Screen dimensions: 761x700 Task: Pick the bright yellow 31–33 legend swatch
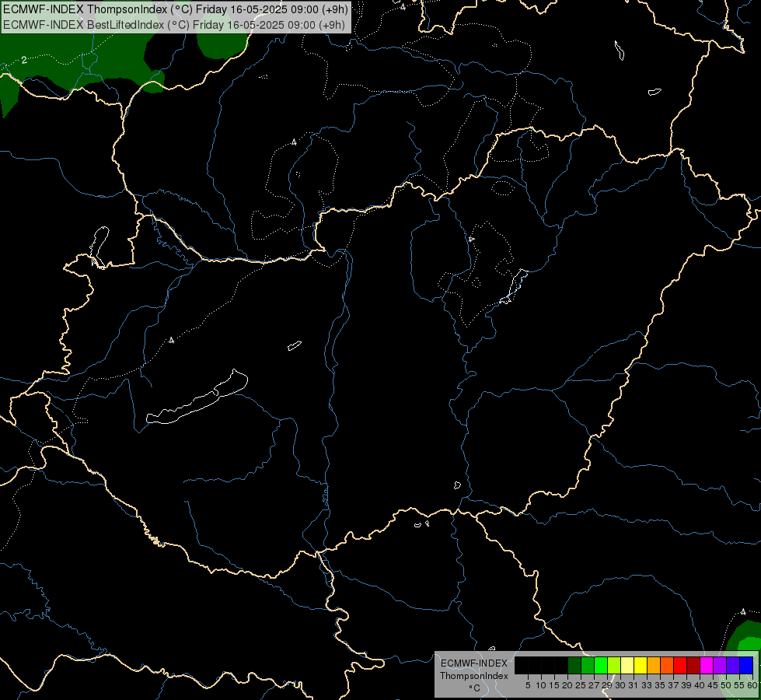pos(641,665)
